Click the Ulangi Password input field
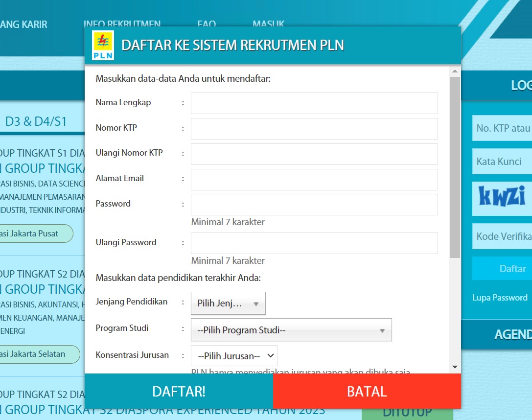The width and height of the screenshot is (532, 420). click(314, 243)
